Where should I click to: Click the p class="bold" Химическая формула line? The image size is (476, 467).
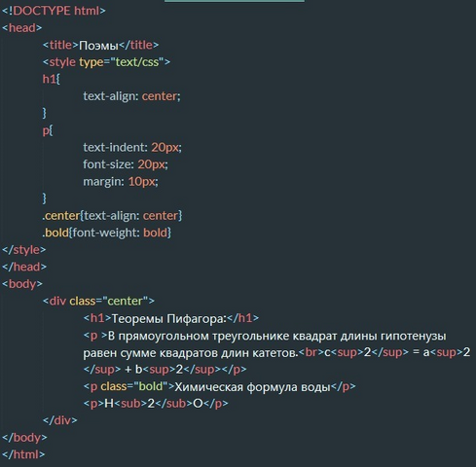(x=220, y=386)
